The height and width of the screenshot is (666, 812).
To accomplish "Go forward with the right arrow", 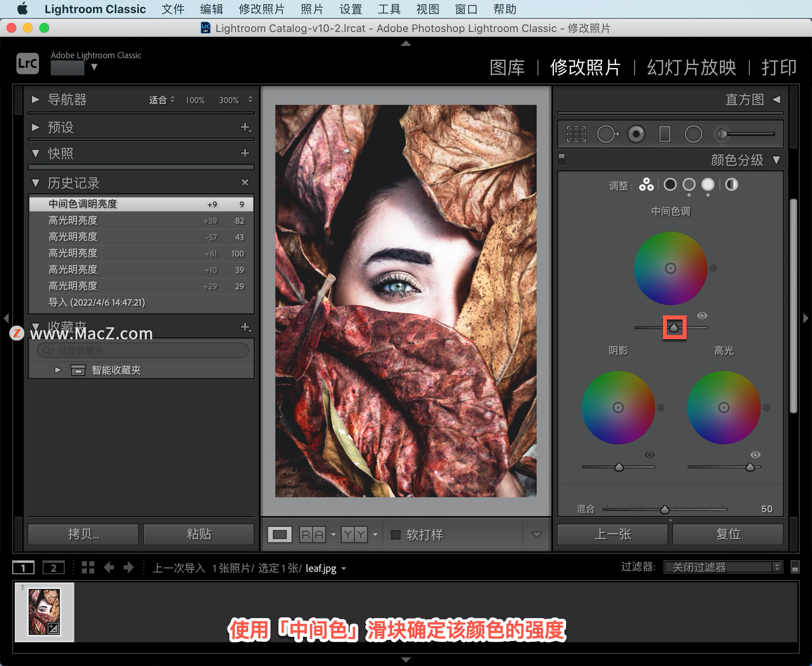I will [129, 567].
